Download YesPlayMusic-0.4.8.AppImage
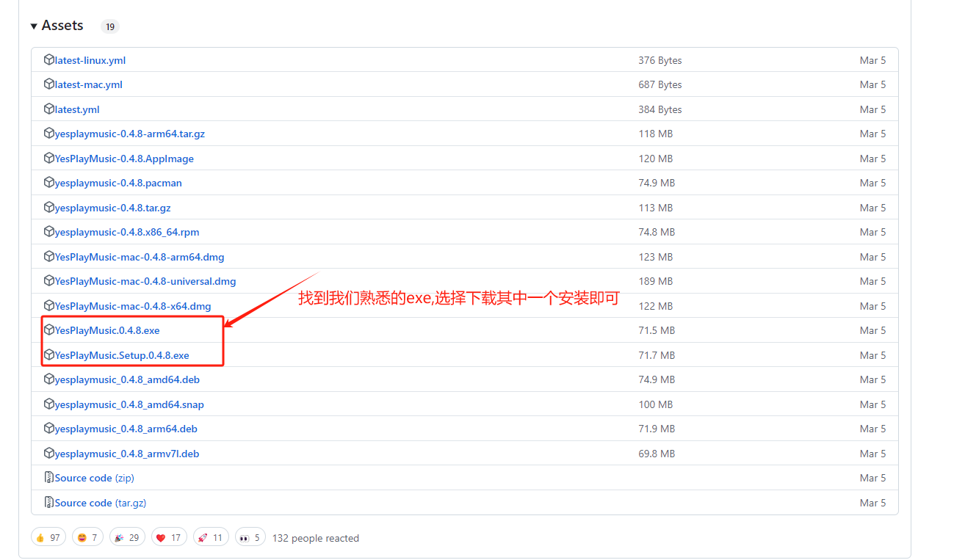The image size is (954, 560). (125, 159)
